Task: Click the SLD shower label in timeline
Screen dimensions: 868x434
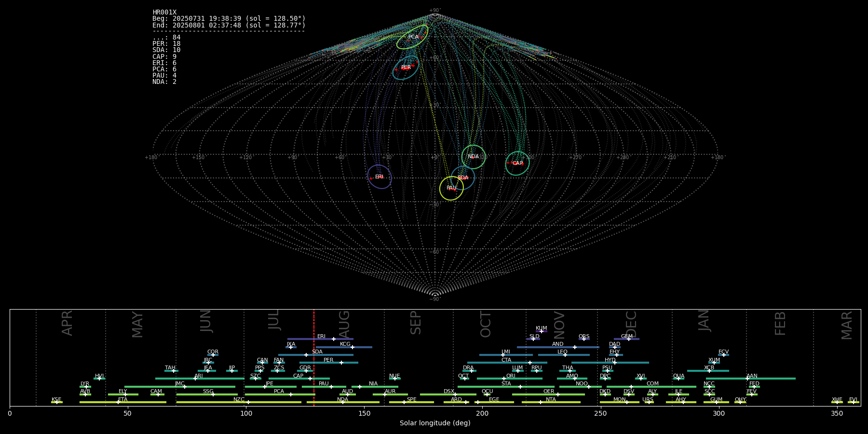Action: click(534, 336)
